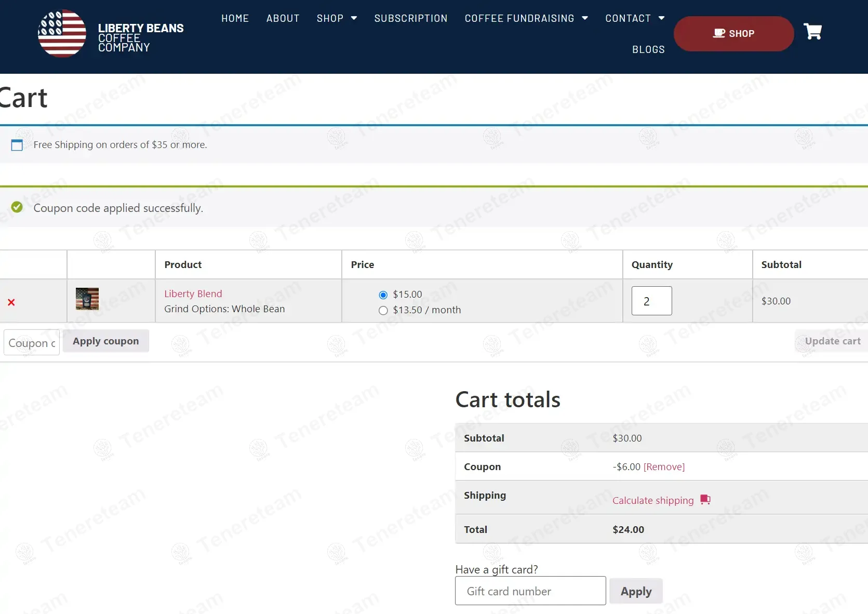Click the green coupon success checkmark
Viewport: 868px width, 614px height.
tap(17, 207)
